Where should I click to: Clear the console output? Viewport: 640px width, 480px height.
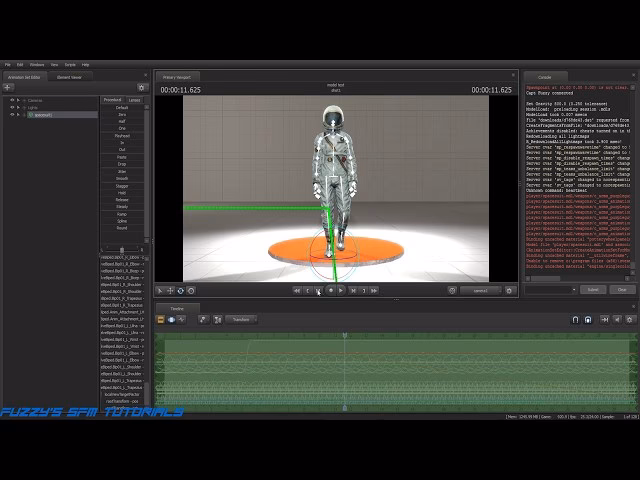point(622,290)
